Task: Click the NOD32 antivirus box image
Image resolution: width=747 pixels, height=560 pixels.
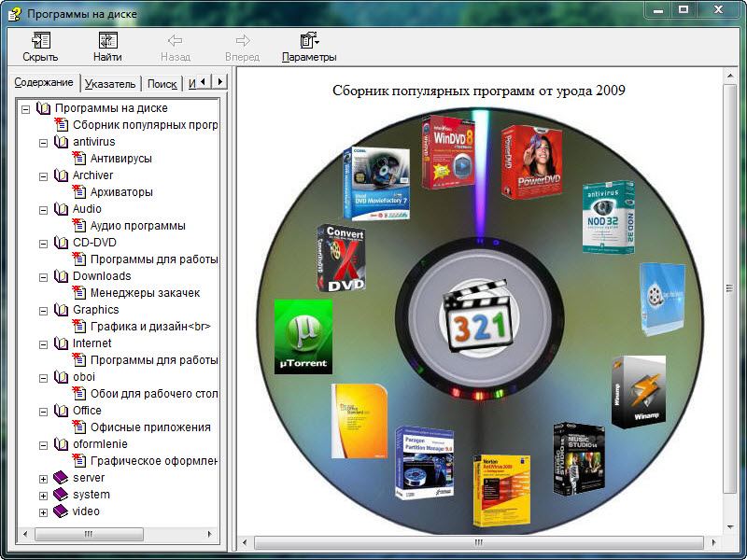Action: pyautogui.click(x=609, y=217)
